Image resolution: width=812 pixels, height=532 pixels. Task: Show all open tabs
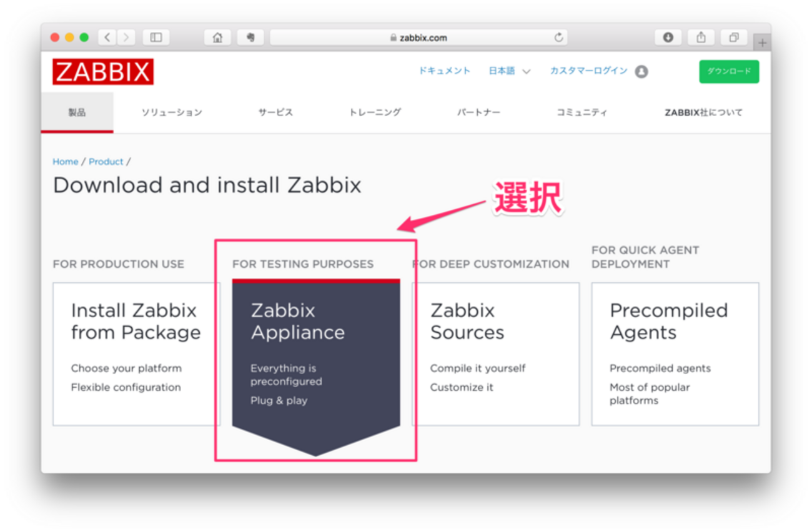pos(733,37)
